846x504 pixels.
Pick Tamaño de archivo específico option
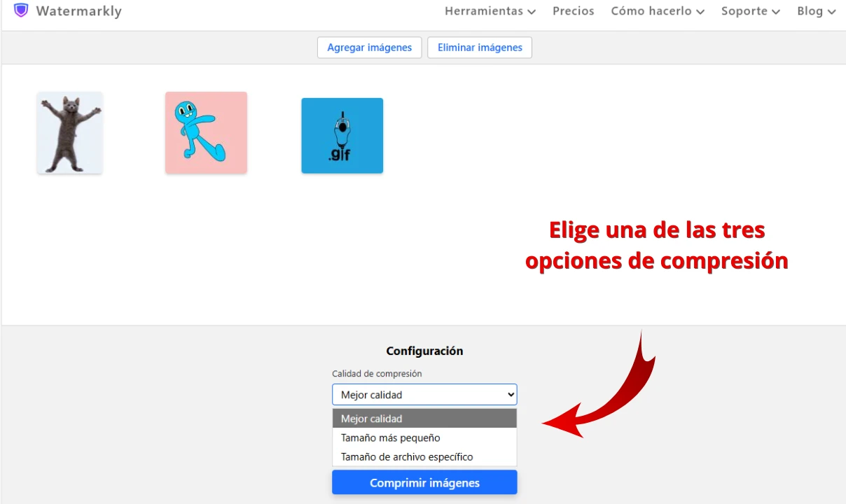point(424,457)
